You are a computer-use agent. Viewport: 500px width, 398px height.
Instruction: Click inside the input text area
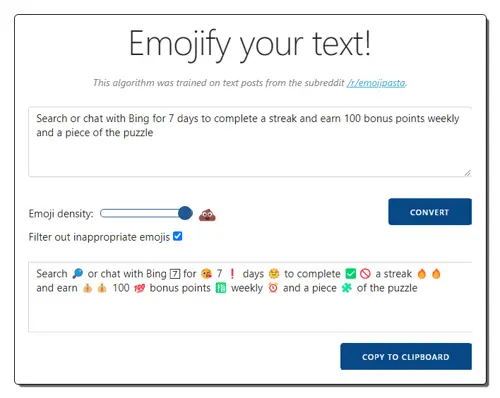pyautogui.click(x=250, y=142)
